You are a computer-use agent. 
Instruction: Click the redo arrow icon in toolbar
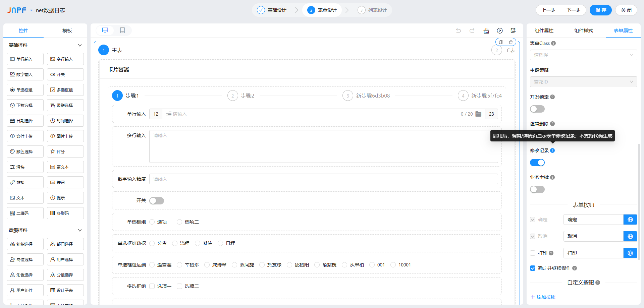click(472, 30)
